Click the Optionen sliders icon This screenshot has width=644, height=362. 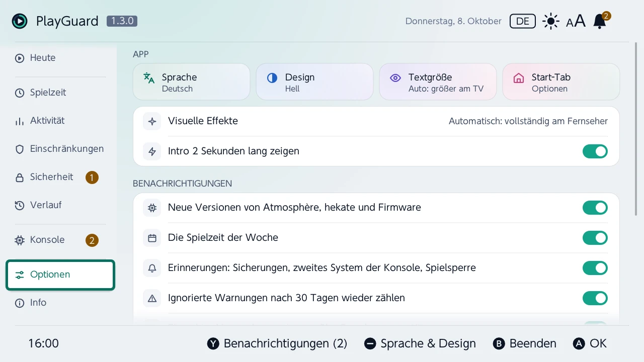(20, 275)
